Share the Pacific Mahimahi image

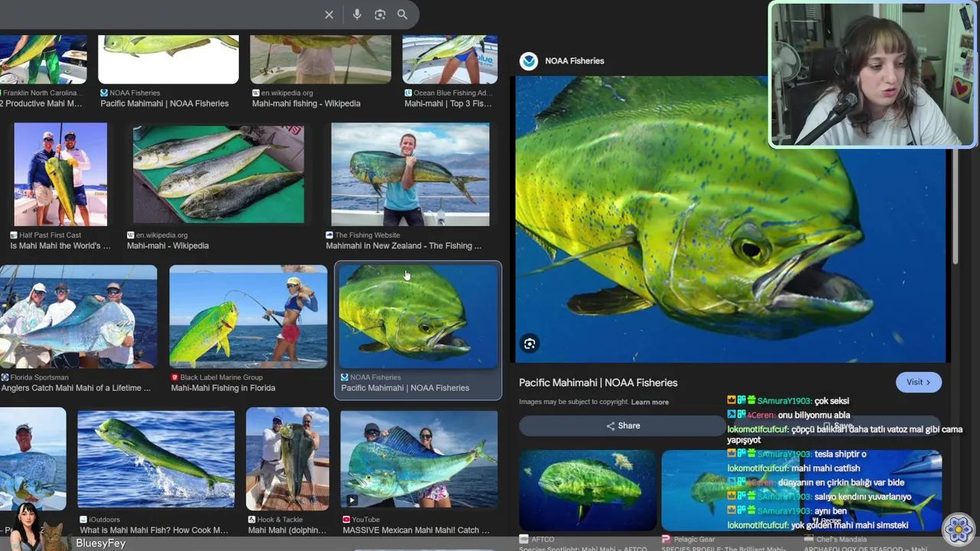(622, 426)
